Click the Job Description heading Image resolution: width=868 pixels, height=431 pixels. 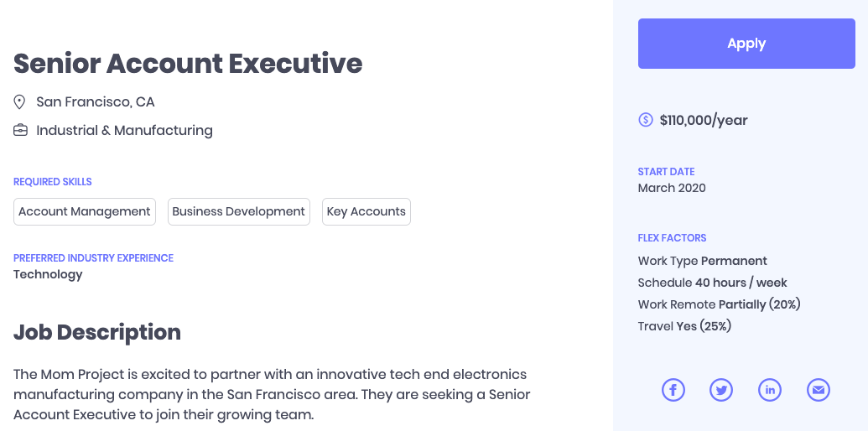click(x=97, y=332)
